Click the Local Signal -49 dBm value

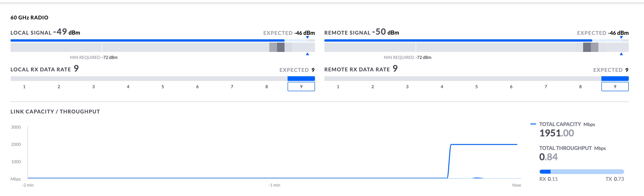tap(67, 32)
